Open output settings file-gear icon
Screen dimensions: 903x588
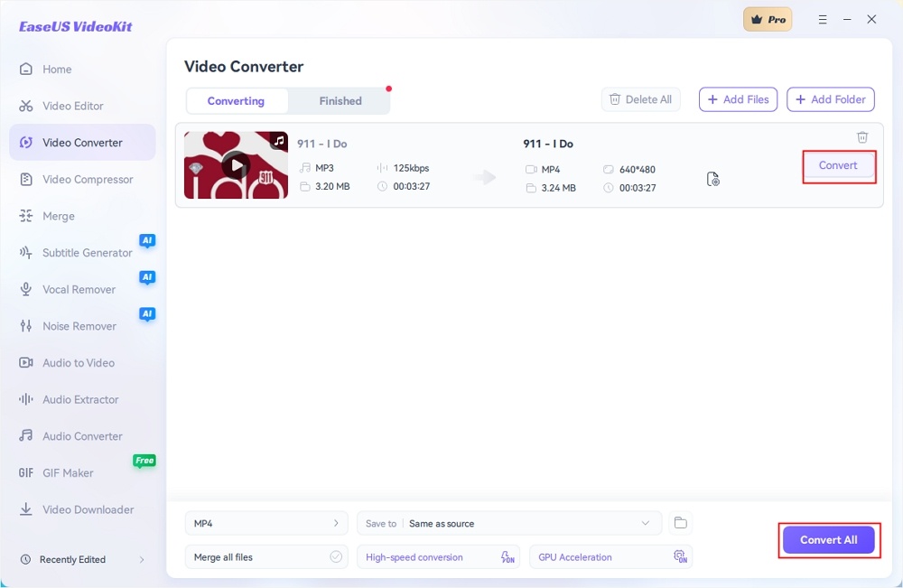coord(713,179)
